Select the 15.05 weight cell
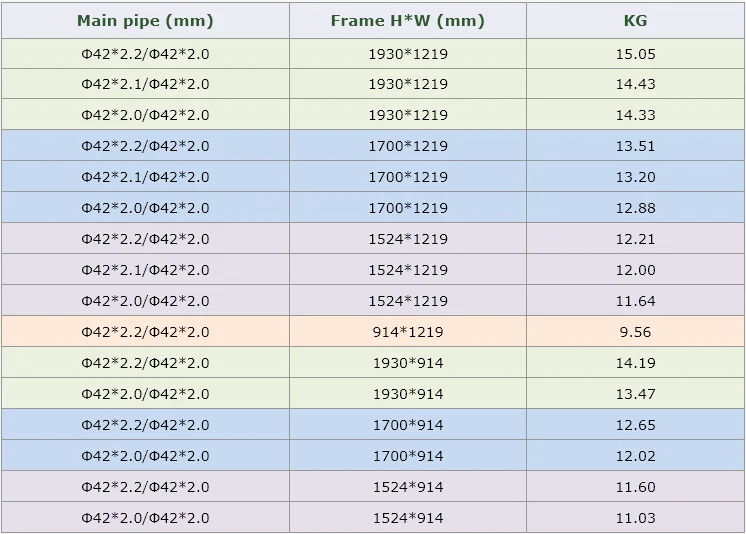Screen dimensions: 746x534 [x=635, y=54]
